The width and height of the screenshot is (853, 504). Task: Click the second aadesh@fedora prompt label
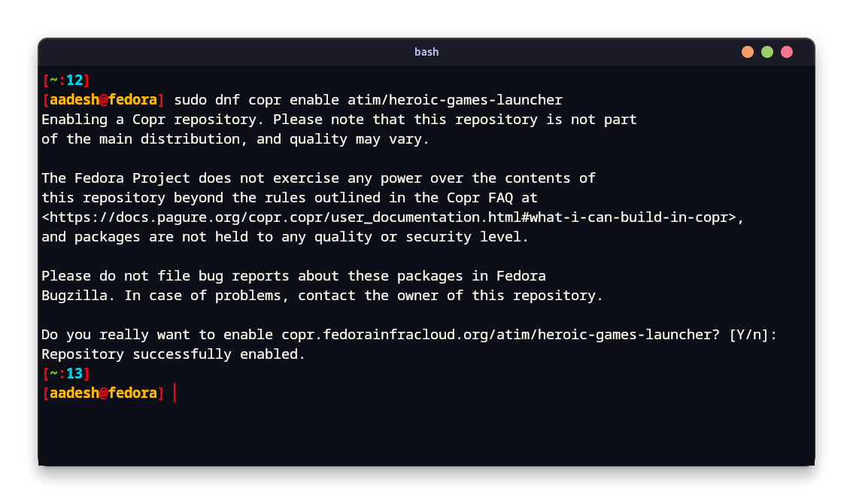(x=103, y=392)
